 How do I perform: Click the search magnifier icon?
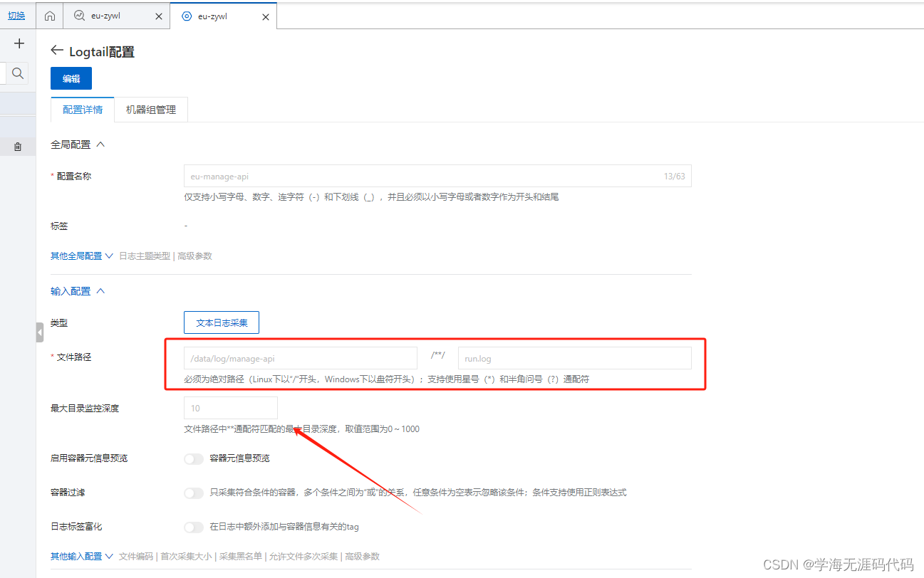click(x=18, y=73)
